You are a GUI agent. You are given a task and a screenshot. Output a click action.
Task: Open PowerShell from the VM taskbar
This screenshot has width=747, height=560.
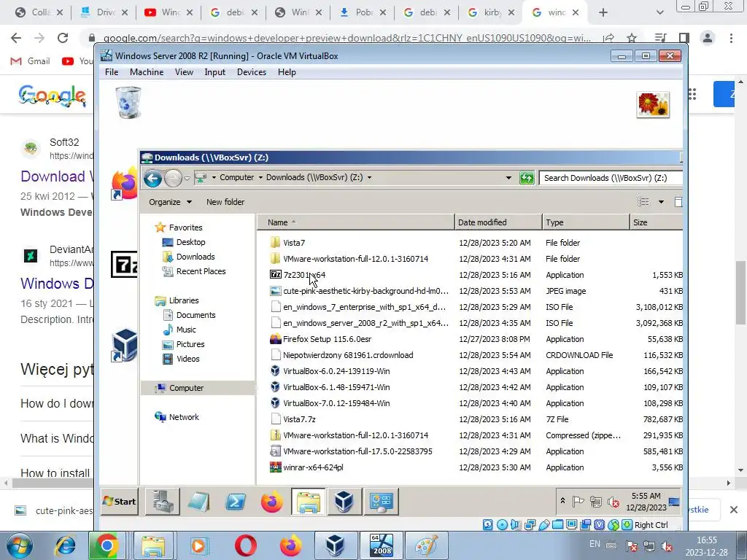coord(236,502)
